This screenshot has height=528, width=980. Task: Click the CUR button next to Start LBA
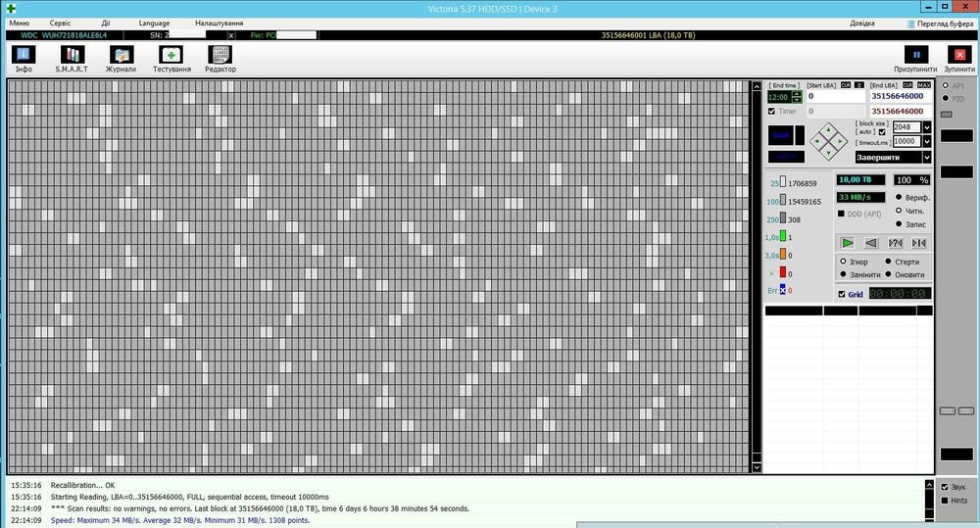click(x=845, y=85)
